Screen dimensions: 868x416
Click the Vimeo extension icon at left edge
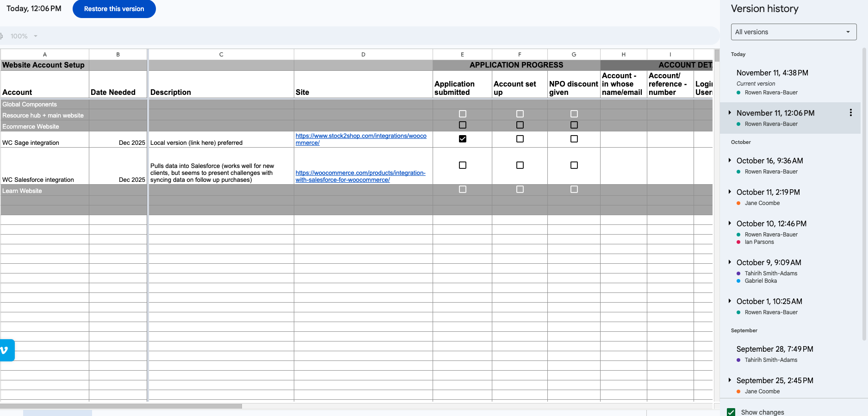(6, 350)
